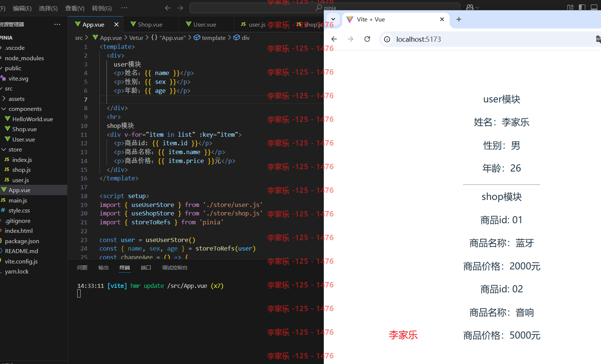Image resolution: width=601 pixels, height=364 pixels.
Task: Click line number 18 in the editor gutter
Action: [x=84, y=196]
